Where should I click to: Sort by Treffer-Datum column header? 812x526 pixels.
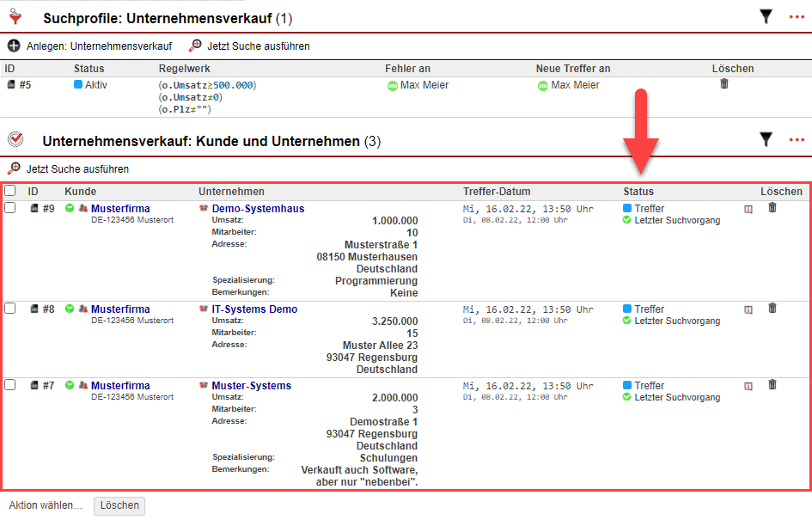point(497,192)
